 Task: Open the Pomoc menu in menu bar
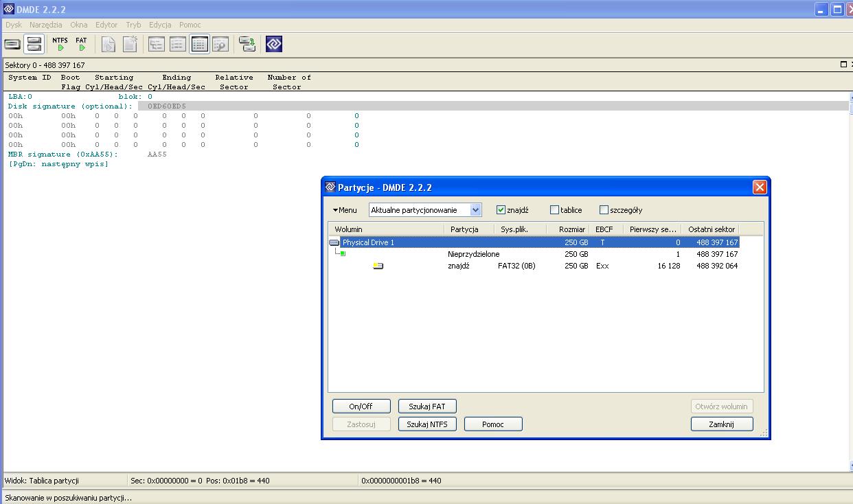coord(190,25)
